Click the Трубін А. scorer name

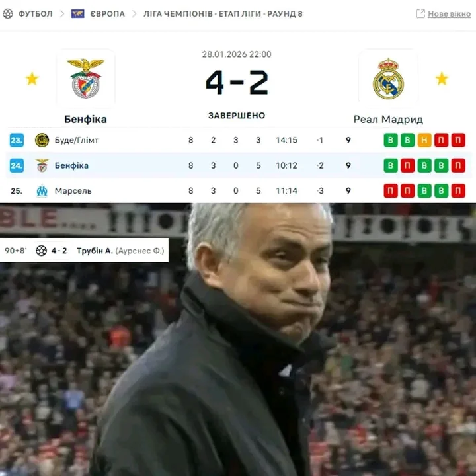click(x=95, y=251)
